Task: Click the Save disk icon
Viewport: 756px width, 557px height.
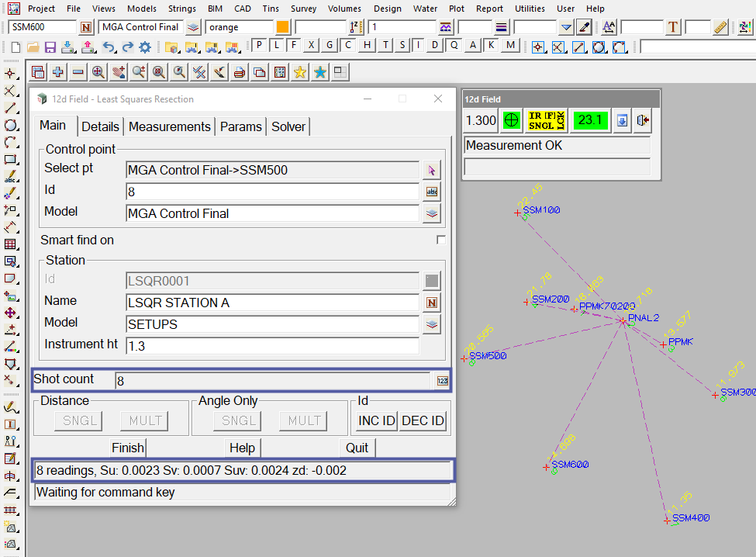Action: coord(50,47)
